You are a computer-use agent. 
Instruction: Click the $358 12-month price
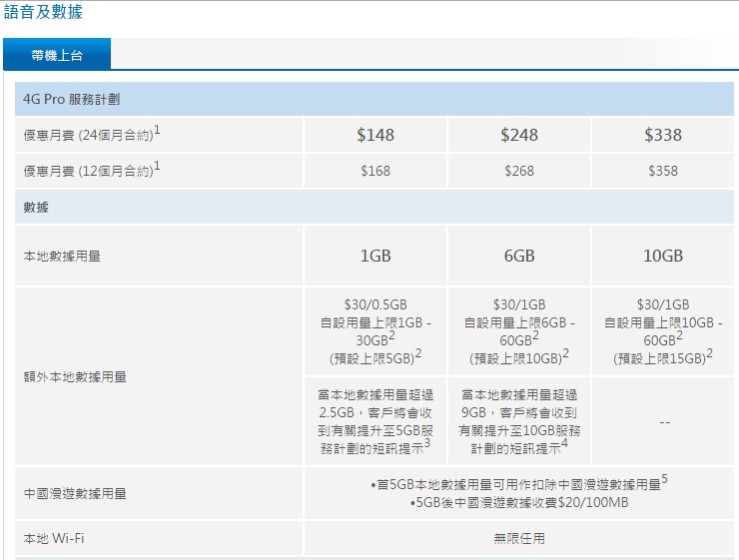pyautogui.click(x=663, y=171)
